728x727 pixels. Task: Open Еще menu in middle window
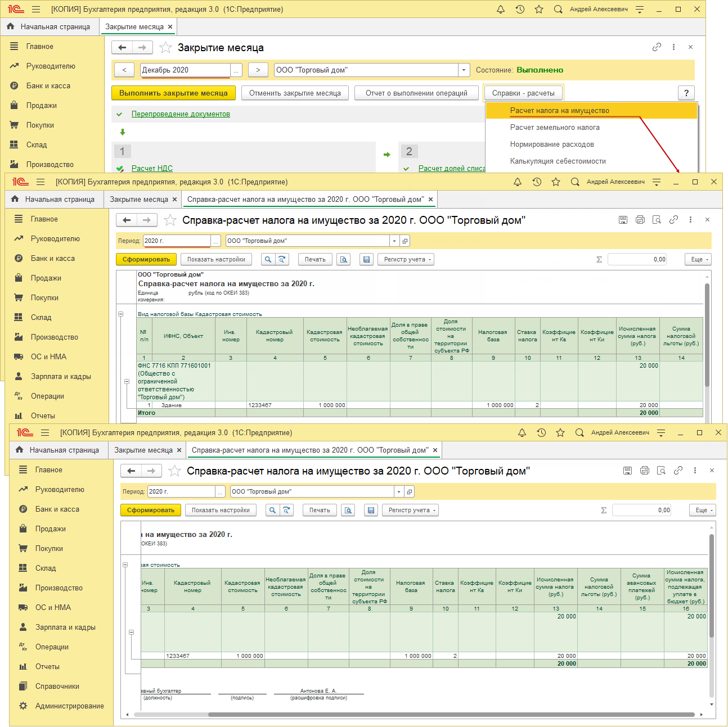coord(698,260)
